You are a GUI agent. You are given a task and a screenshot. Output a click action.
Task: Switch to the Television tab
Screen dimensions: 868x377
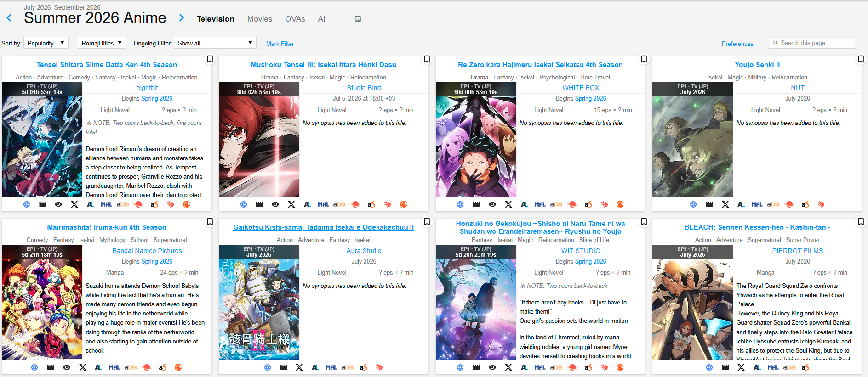tap(216, 19)
